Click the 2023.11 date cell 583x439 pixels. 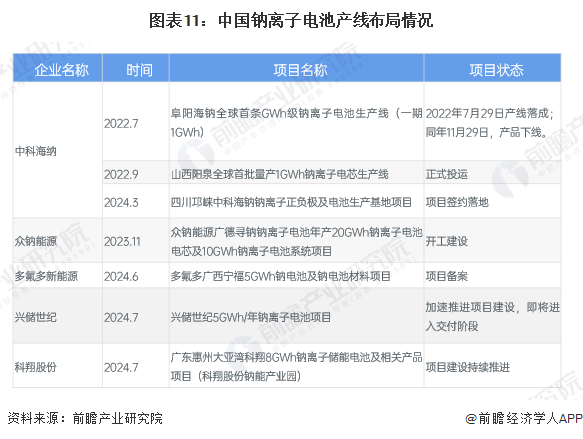(136, 241)
